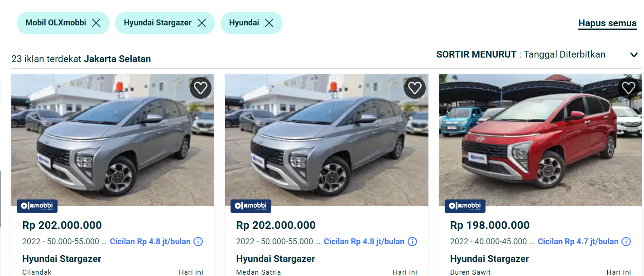Click the OLXmobbi badge on the first listing
This screenshot has width=644, height=276.
[37, 206]
